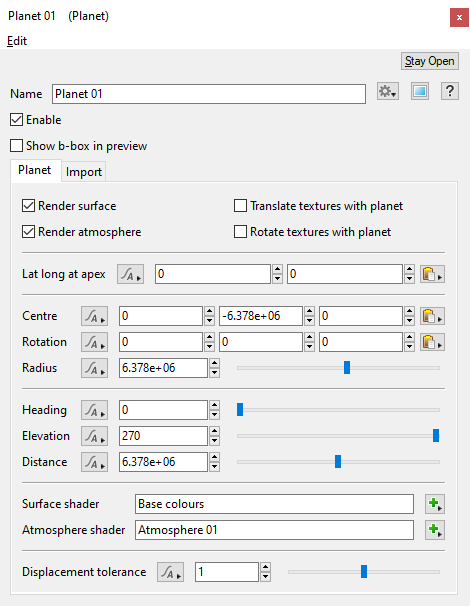The height and width of the screenshot is (606, 470).
Task: Open the gear settings menu beside Name
Action: point(388,92)
